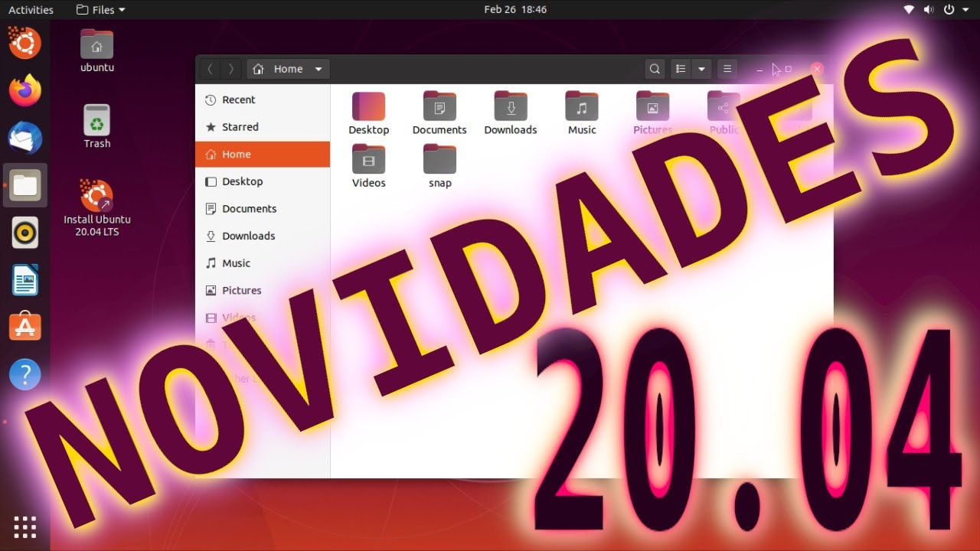Open the Activities overview
Image resolution: width=980 pixels, height=551 pixels.
point(31,10)
